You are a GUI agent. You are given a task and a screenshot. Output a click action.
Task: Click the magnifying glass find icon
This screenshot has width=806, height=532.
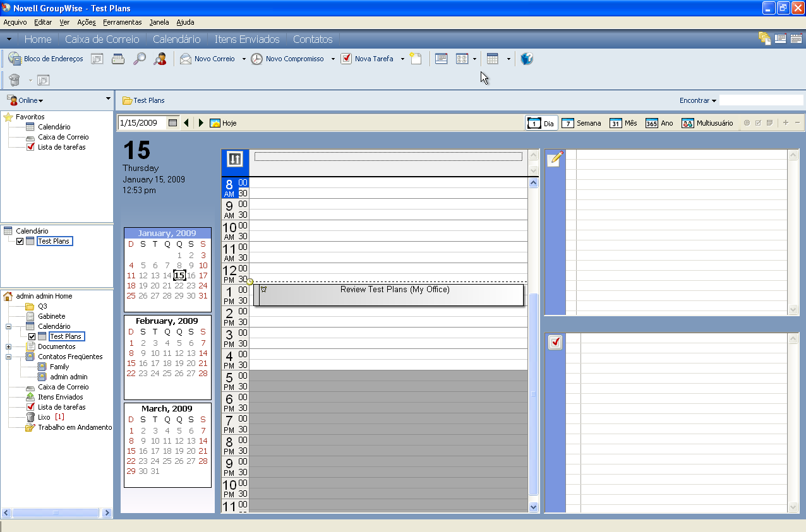(140, 59)
